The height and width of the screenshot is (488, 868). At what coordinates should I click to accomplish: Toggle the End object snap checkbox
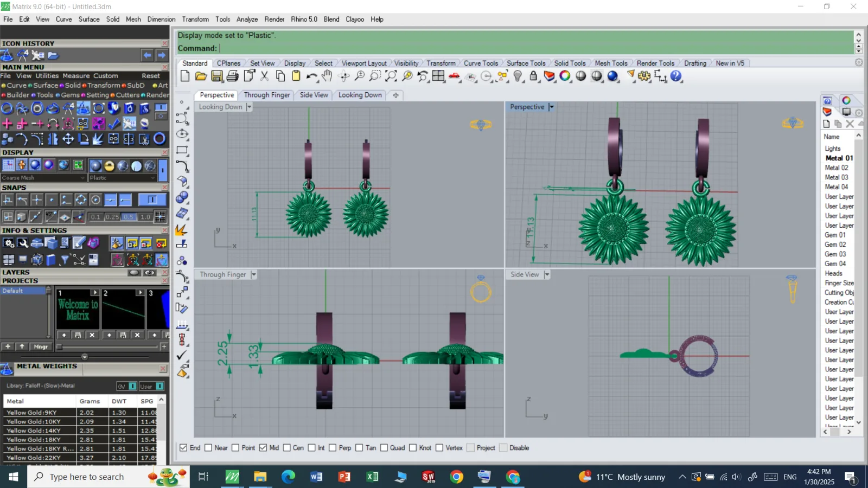183,448
